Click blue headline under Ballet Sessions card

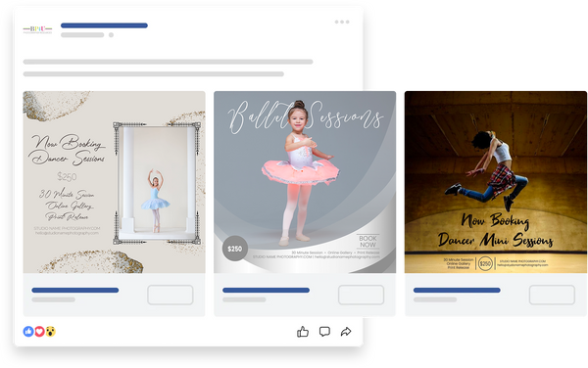[x=266, y=290]
